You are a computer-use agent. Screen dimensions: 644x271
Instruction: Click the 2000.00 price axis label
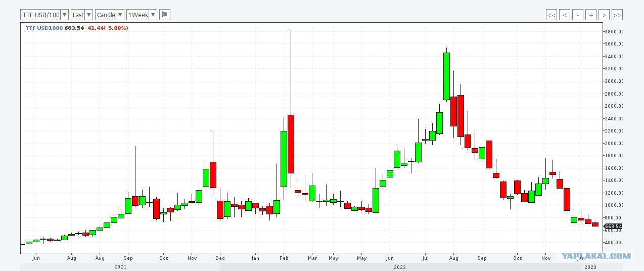613,143
